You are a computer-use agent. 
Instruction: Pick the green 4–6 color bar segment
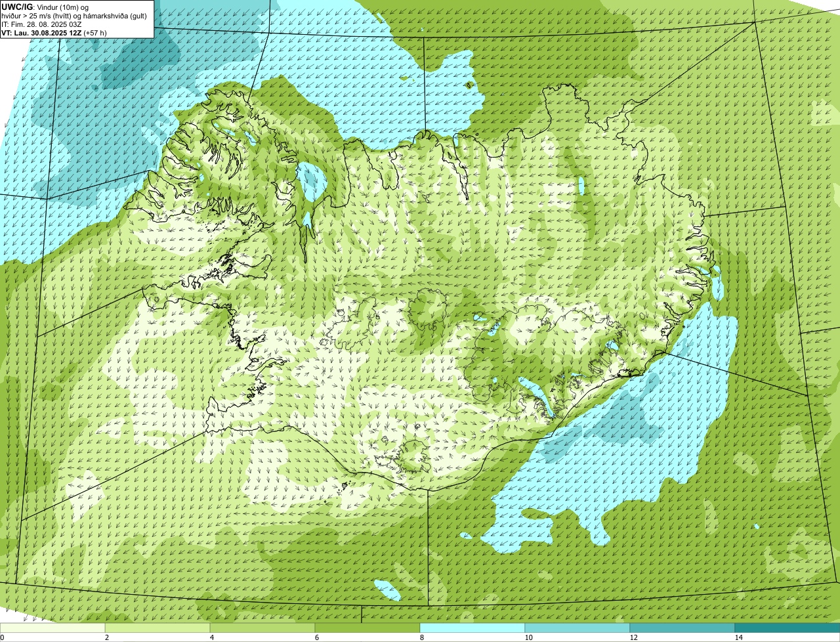262,628
